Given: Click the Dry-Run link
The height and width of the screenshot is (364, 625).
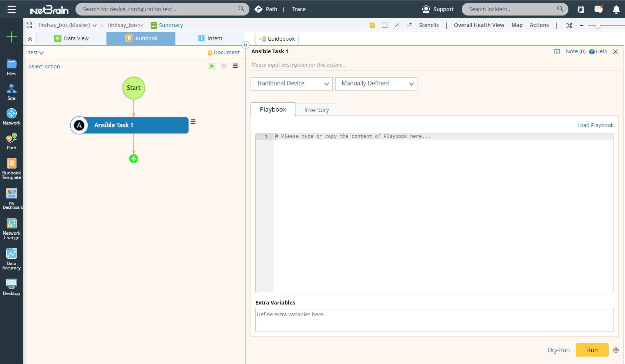Looking at the screenshot, I should point(559,350).
